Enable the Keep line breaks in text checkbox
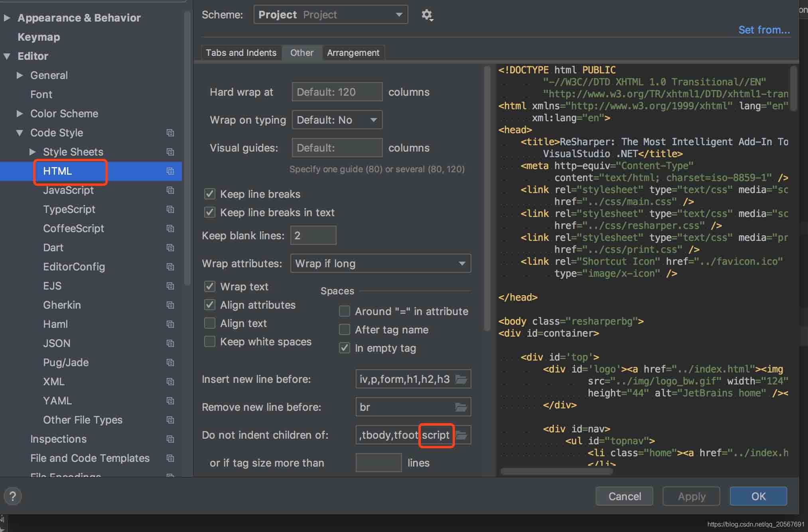 (x=211, y=211)
